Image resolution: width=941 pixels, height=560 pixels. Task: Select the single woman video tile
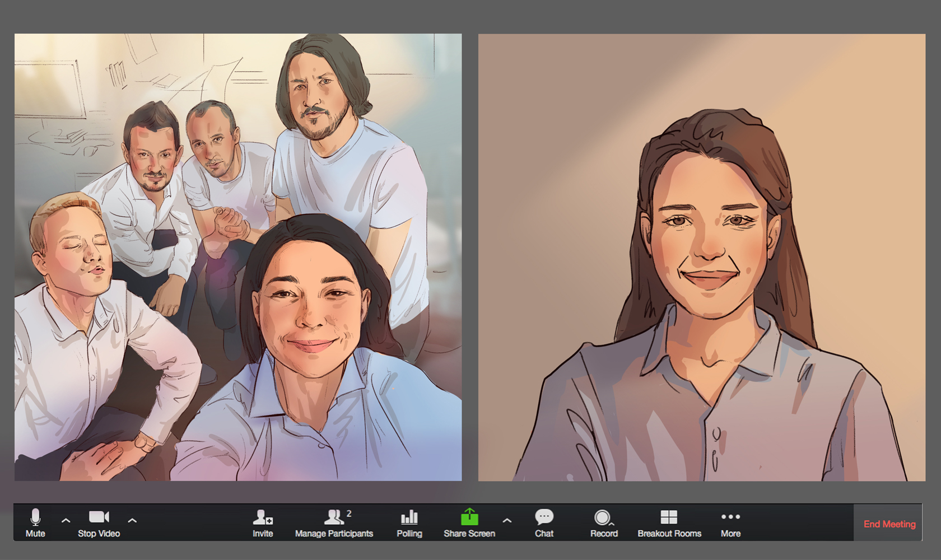(x=701, y=257)
